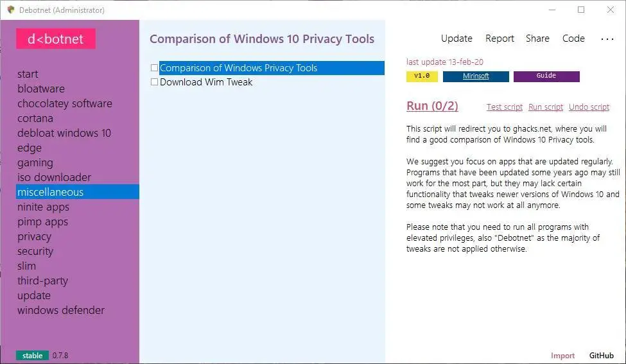Select the cortana category

[35, 119]
